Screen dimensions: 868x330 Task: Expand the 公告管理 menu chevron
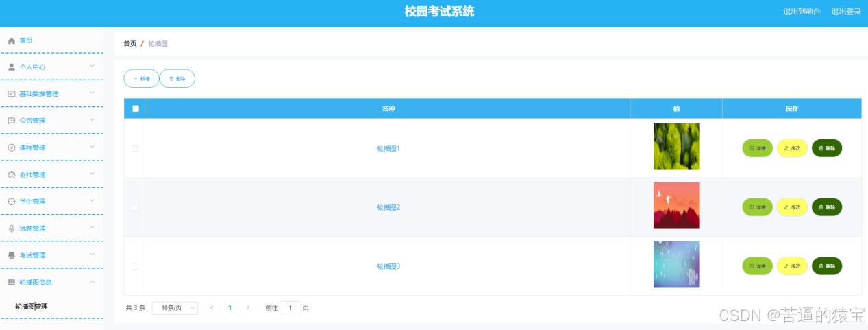(92, 120)
